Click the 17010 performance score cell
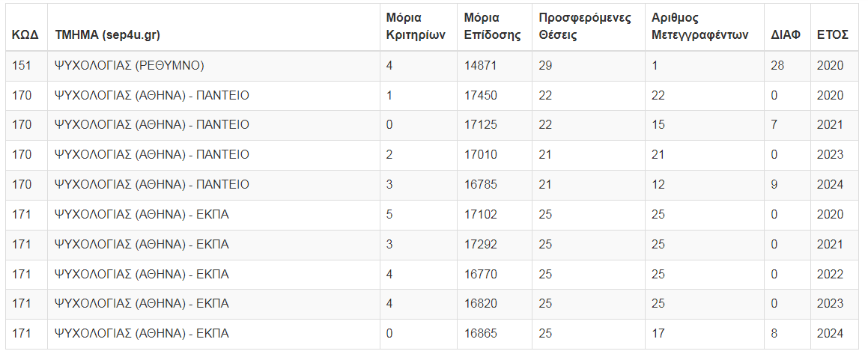This screenshot has width=868, height=357. coord(480,155)
